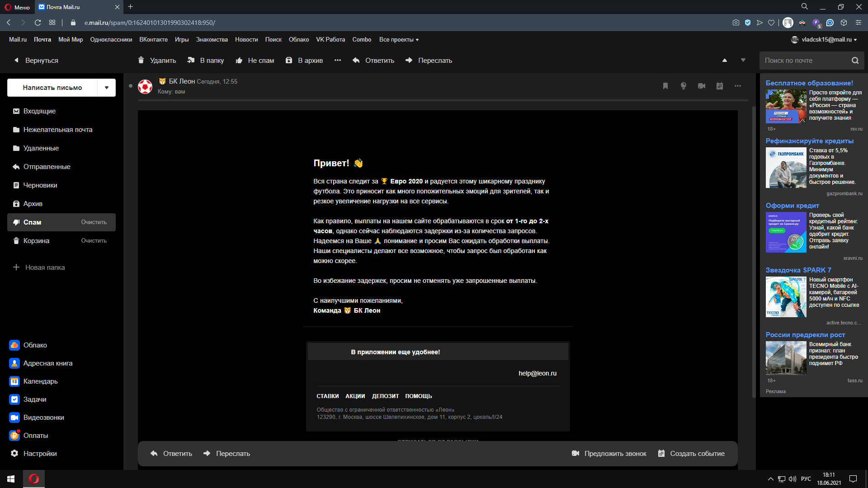This screenshot has height=488, width=868.
Task: Open the Облако cloud service icon in sidebar
Action: 14,345
